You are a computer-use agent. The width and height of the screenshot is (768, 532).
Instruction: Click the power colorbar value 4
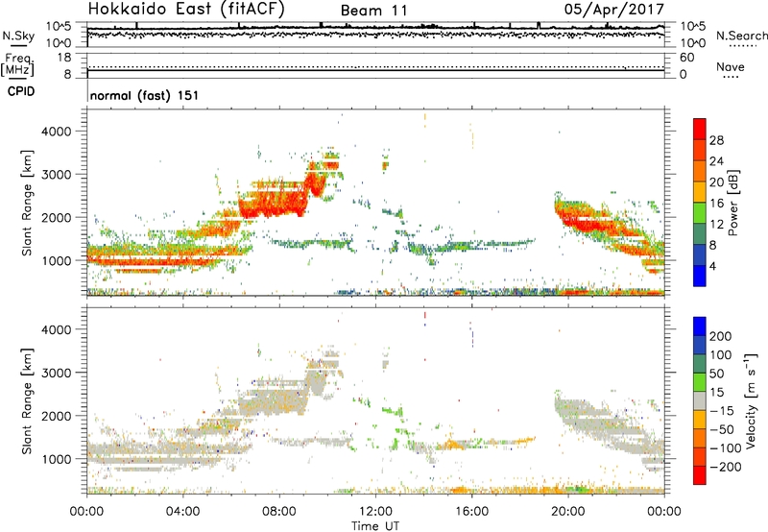click(x=712, y=266)
